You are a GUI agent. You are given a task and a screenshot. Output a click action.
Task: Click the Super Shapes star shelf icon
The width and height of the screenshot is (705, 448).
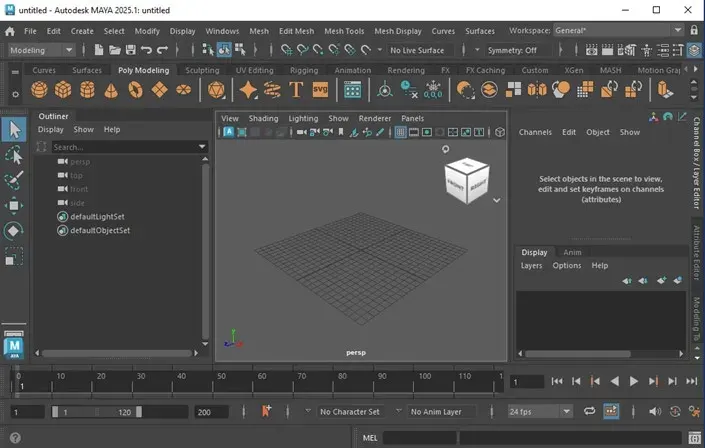[248, 90]
